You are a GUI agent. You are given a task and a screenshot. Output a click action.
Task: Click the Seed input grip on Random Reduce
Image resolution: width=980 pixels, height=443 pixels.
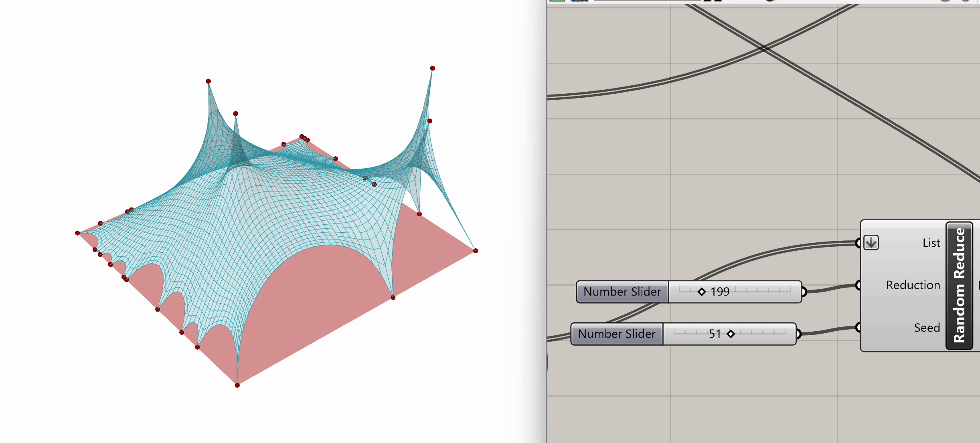tap(858, 328)
